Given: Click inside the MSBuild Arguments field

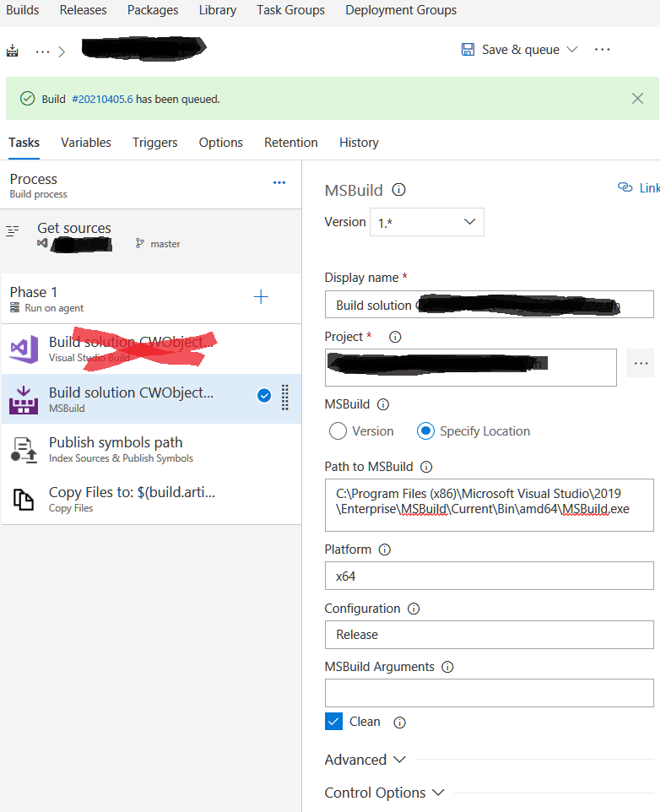Looking at the screenshot, I should pyautogui.click(x=489, y=692).
